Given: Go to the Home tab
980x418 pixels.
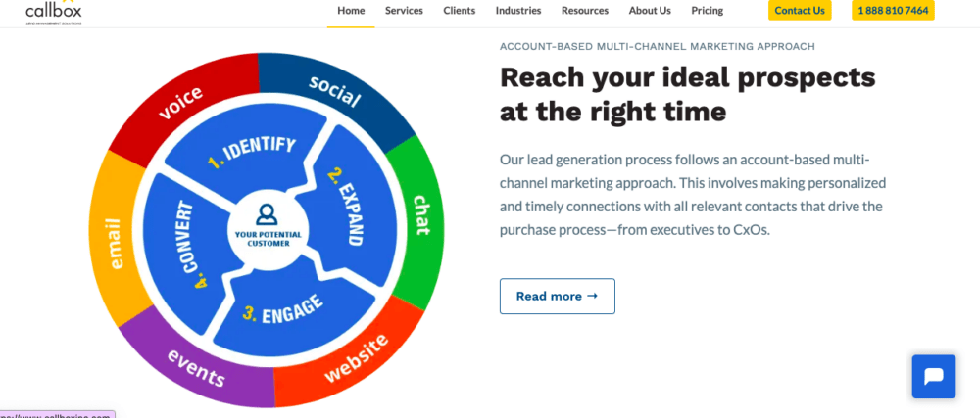Looking at the screenshot, I should pos(351,11).
